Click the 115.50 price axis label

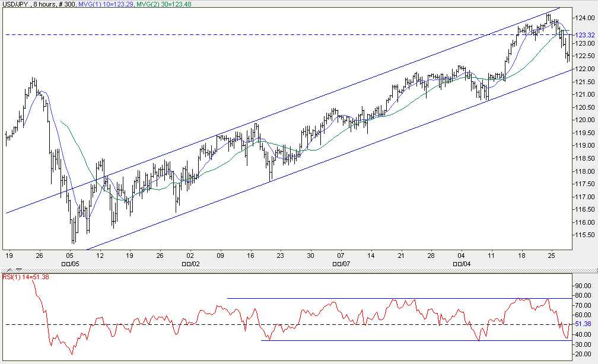[585, 235]
